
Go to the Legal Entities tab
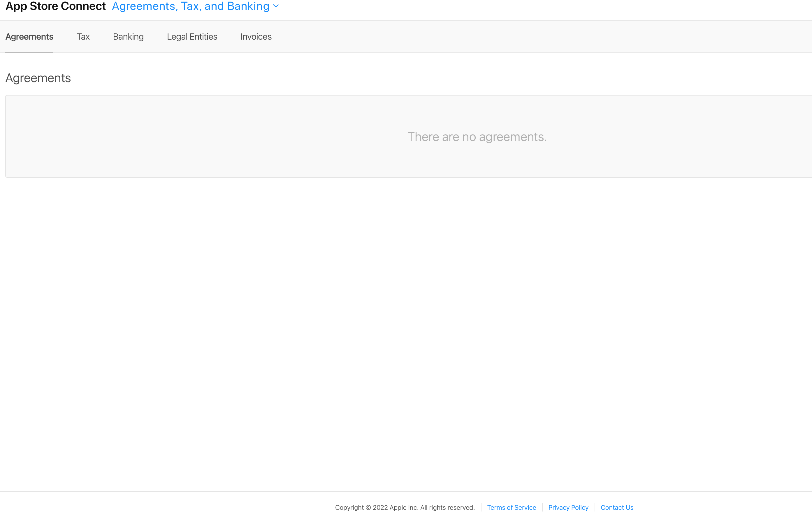click(x=192, y=37)
